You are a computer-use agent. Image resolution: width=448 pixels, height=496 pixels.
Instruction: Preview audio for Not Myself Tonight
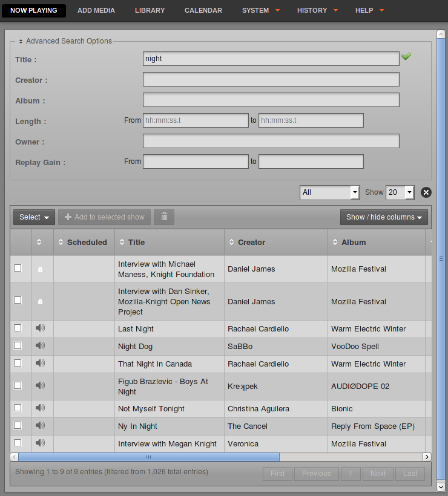pyautogui.click(x=40, y=408)
